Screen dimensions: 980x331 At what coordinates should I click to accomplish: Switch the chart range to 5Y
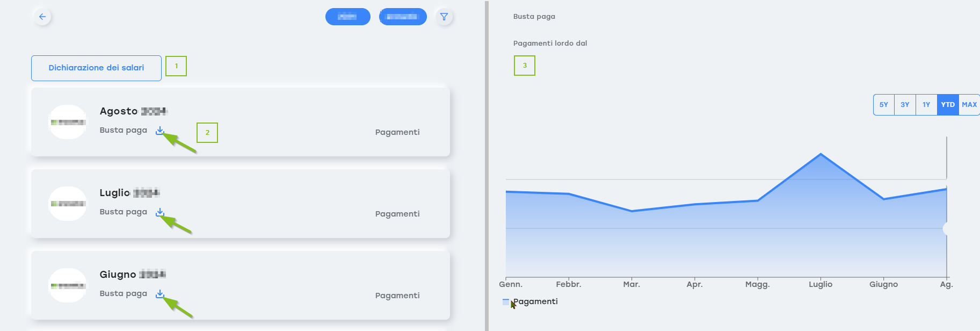[884, 105]
